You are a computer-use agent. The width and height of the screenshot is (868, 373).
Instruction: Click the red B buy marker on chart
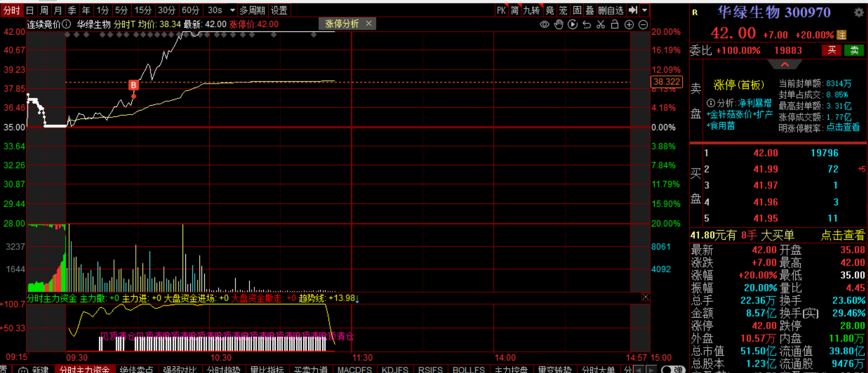134,85
